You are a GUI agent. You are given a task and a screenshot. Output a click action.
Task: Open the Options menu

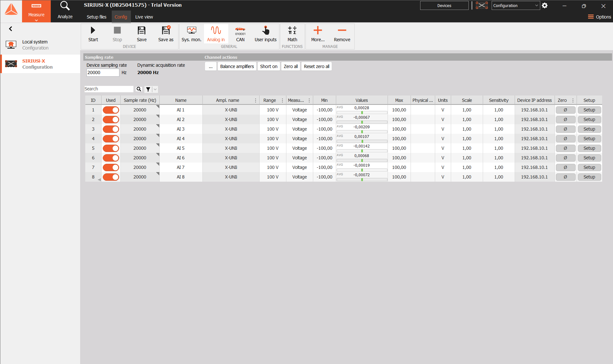tap(599, 17)
